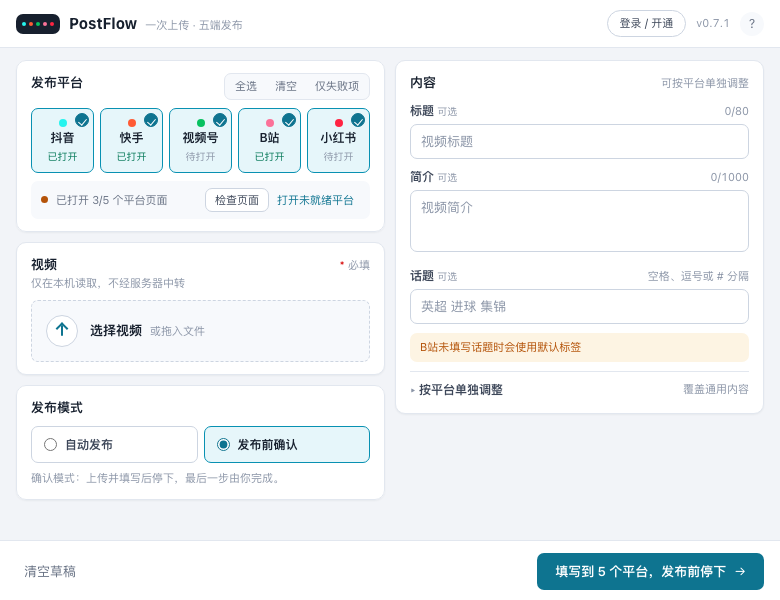Click 选择视频 upload drop zone
780x600 pixels.
tap(200, 331)
